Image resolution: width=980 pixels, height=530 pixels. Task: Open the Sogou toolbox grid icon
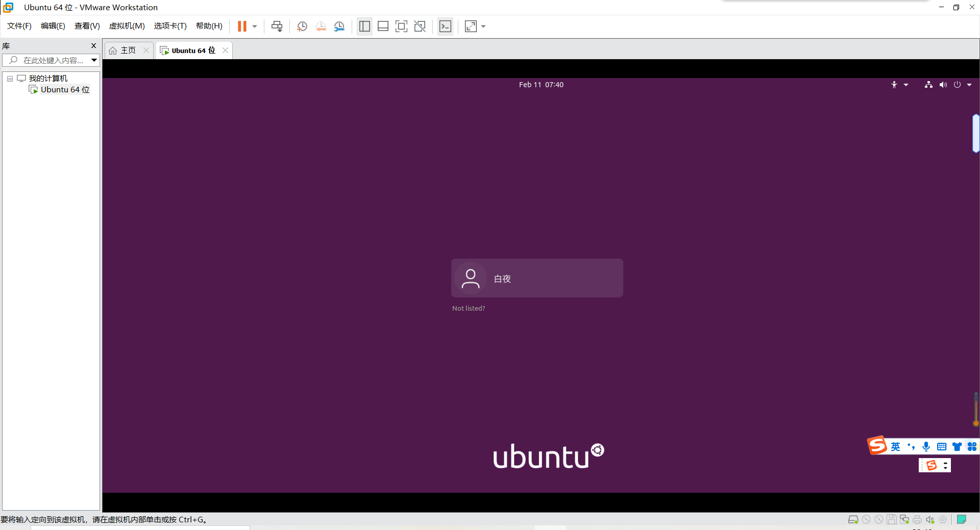pyautogui.click(x=972, y=447)
